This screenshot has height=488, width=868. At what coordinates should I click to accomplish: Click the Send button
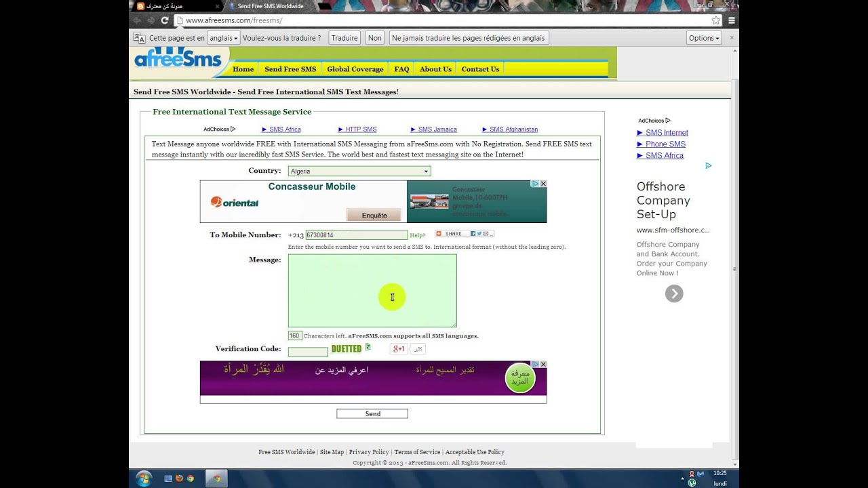click(x=372, y=413)
